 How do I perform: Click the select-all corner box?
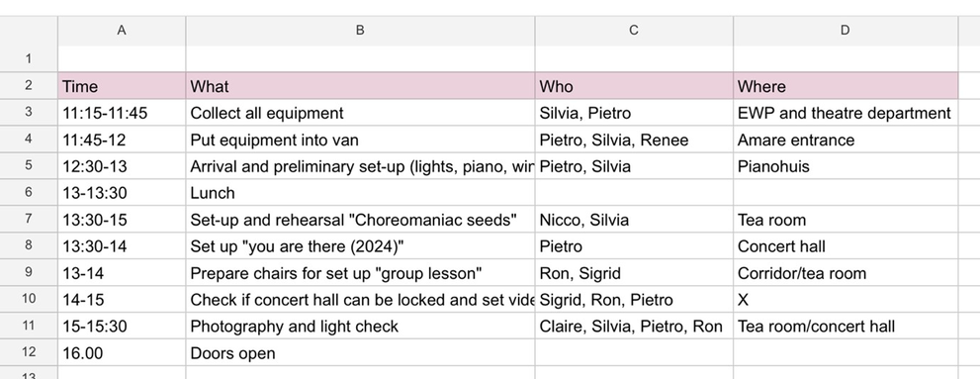point(29,31)
